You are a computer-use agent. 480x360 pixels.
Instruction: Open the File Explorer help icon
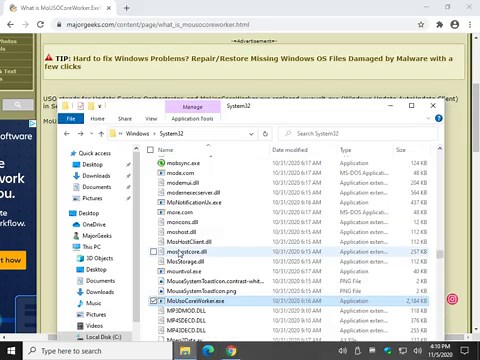coord(439,118)
